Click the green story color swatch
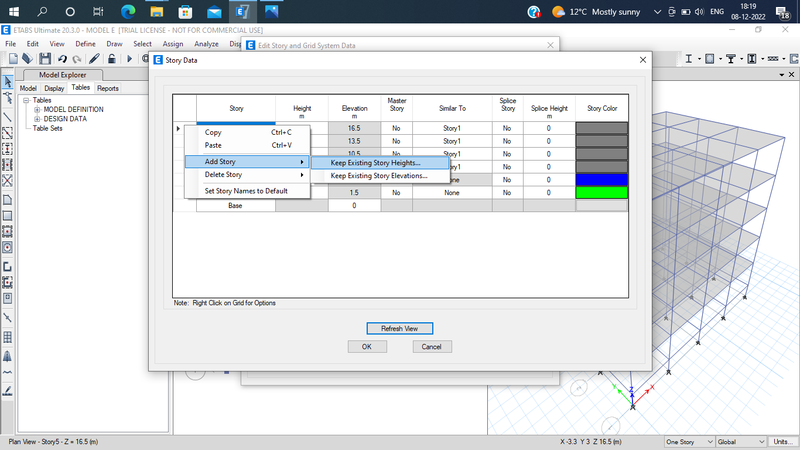Image resolution: width=800 pixels, height=450 pixels. [602, 192]
